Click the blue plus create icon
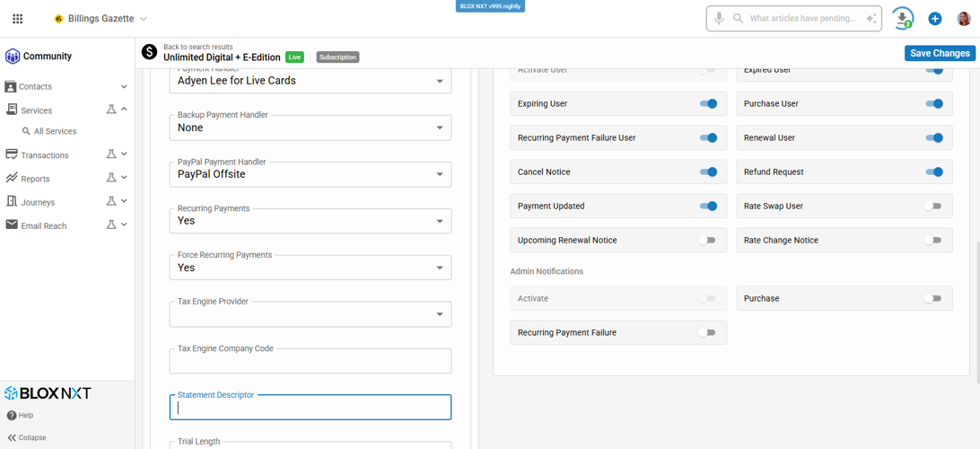Screen dimensions: 980x449 click(934, 19)
